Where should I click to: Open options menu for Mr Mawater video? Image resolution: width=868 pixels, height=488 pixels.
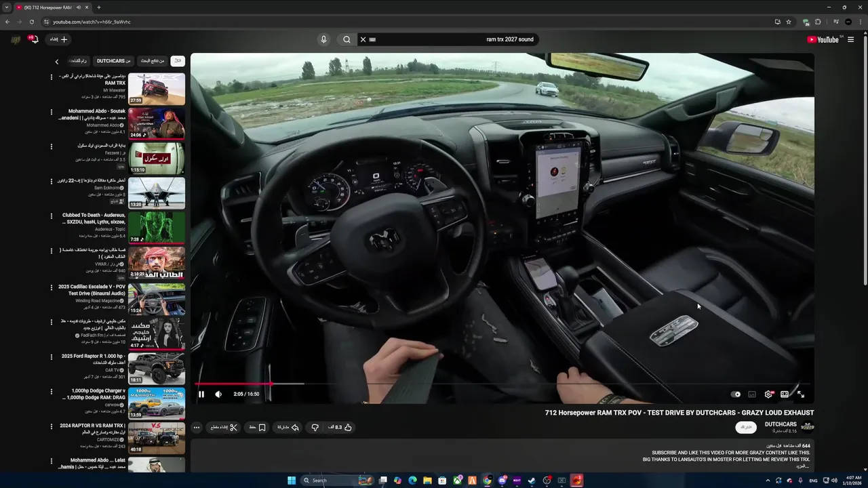pos(51,77)
